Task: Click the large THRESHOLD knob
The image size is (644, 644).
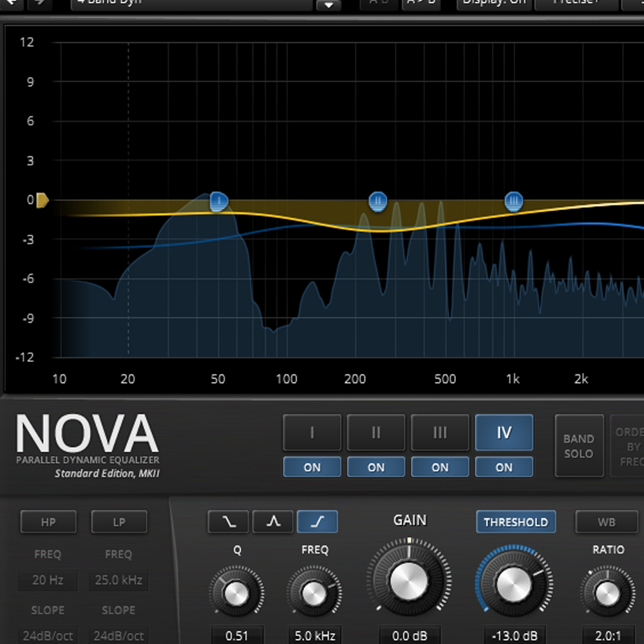Action: (x=514, y=585)
